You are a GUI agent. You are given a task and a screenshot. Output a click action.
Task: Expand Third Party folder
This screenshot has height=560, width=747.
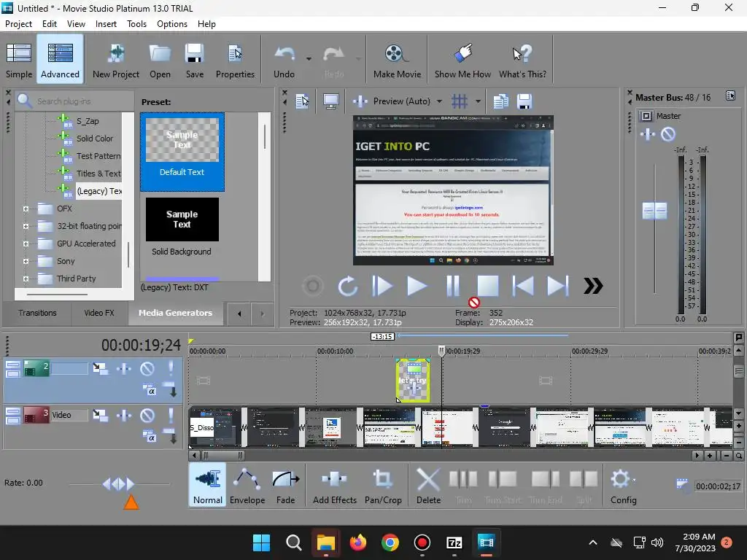click(x=26, y=279)
